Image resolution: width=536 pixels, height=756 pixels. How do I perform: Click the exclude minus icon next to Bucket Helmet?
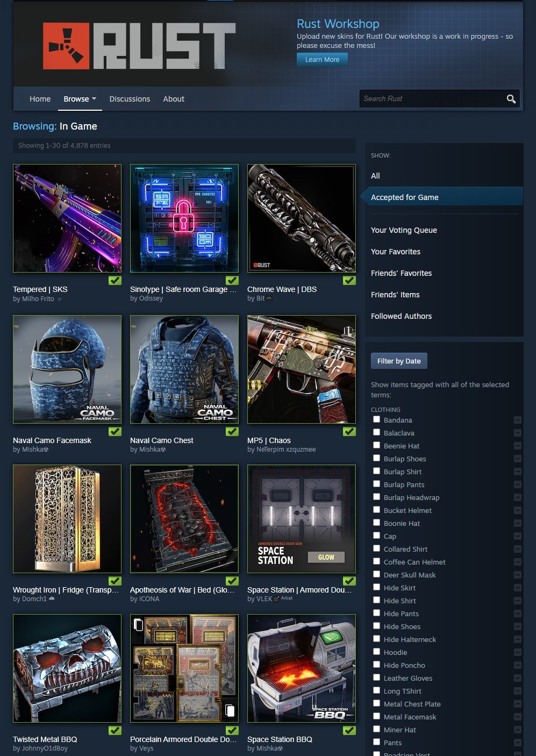[517, 510]
